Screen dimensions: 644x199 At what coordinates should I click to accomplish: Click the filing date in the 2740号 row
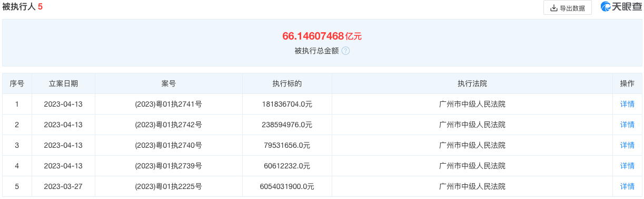pos(63,145)
